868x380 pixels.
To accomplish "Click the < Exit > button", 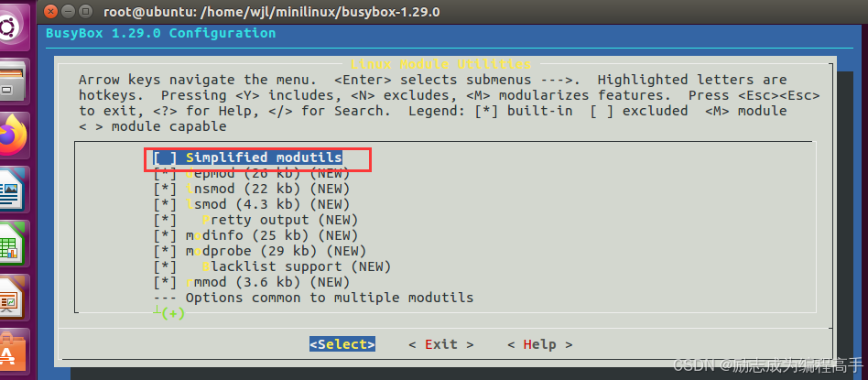I will coord(441,344).
